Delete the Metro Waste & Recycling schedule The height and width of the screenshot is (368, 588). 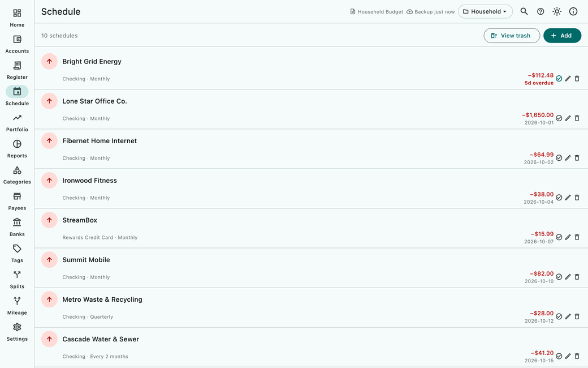577,316
